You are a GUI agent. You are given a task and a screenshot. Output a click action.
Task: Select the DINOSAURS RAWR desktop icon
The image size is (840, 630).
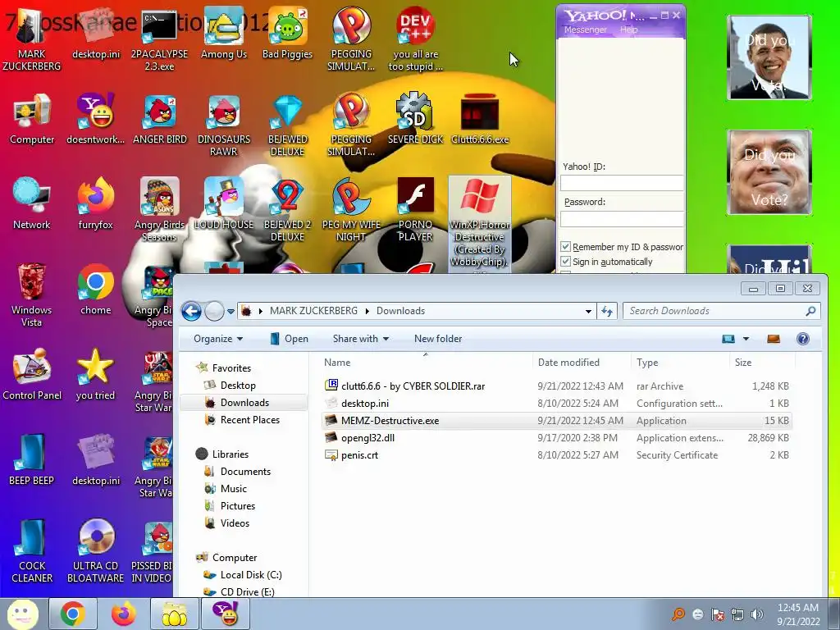coord(223,125)
